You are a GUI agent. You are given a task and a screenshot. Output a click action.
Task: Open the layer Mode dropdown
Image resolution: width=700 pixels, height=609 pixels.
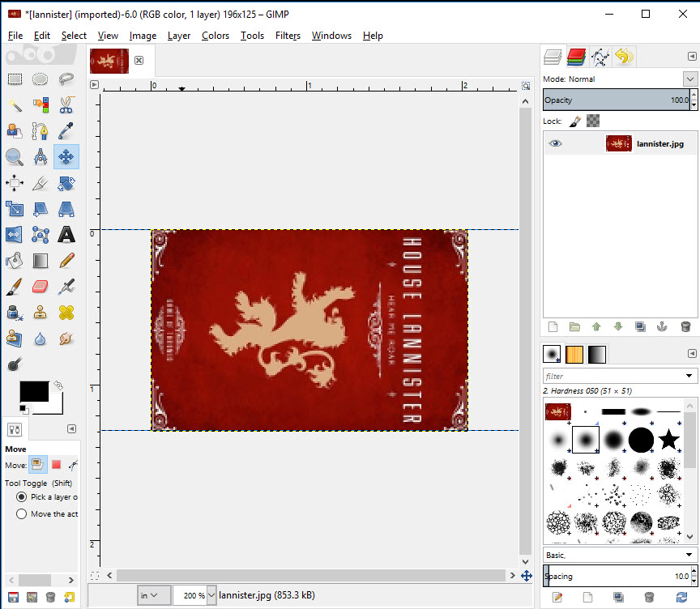689,79
